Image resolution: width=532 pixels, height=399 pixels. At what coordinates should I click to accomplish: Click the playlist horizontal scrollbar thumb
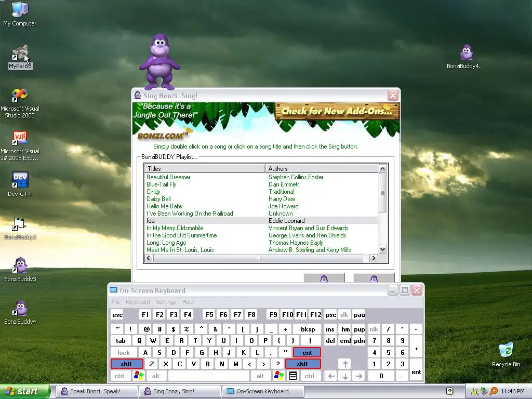258,258
